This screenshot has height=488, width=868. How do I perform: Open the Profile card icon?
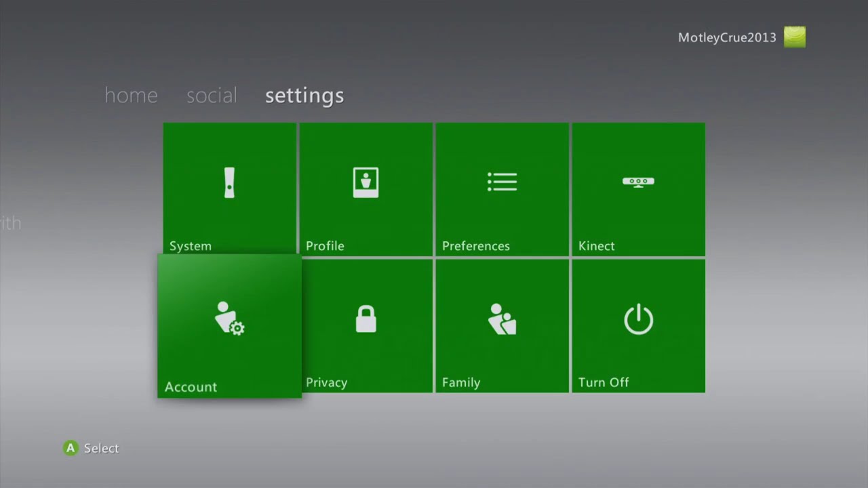tap(366, 182)
